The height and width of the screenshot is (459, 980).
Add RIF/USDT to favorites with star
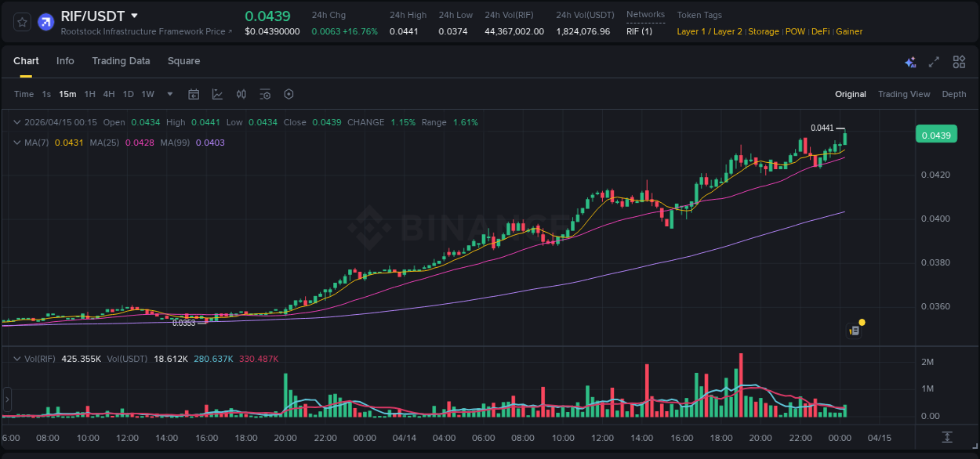(23, 22)
